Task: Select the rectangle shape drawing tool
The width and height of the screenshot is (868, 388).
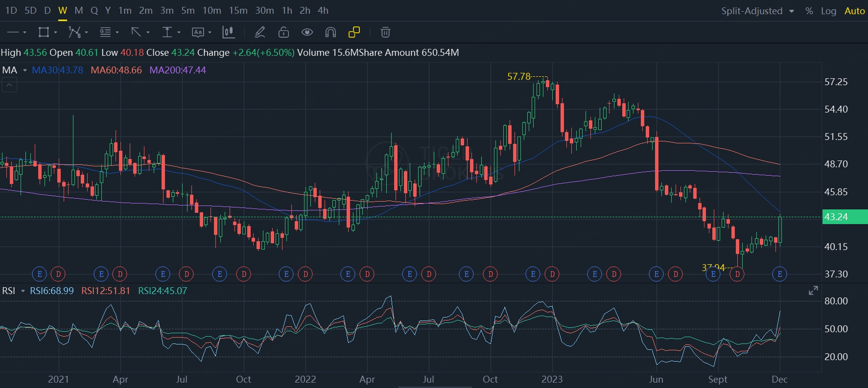Action: coord(44,32)
